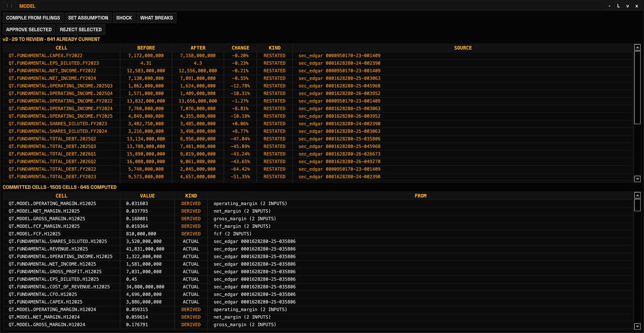Click the fcf_margin (2 INPUTS) entry

point(242,226)
